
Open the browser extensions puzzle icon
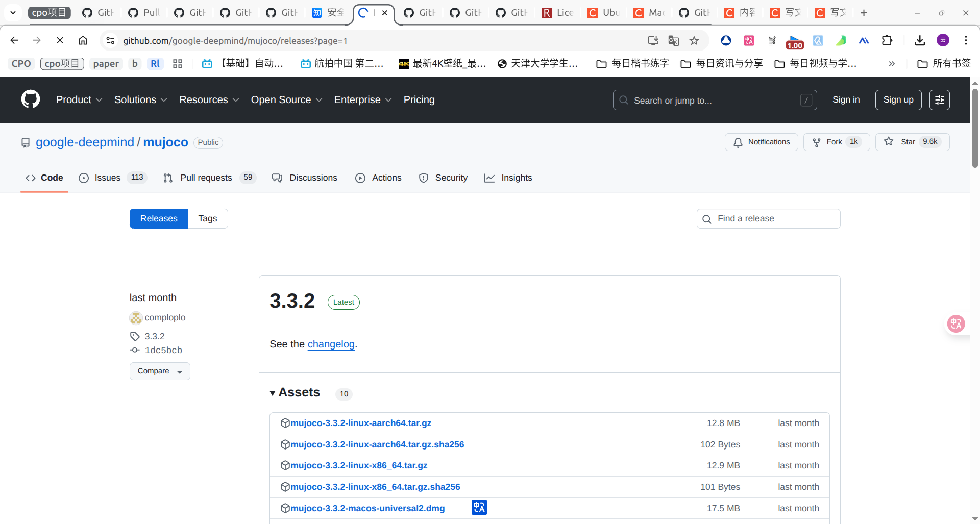click(887, 40)
